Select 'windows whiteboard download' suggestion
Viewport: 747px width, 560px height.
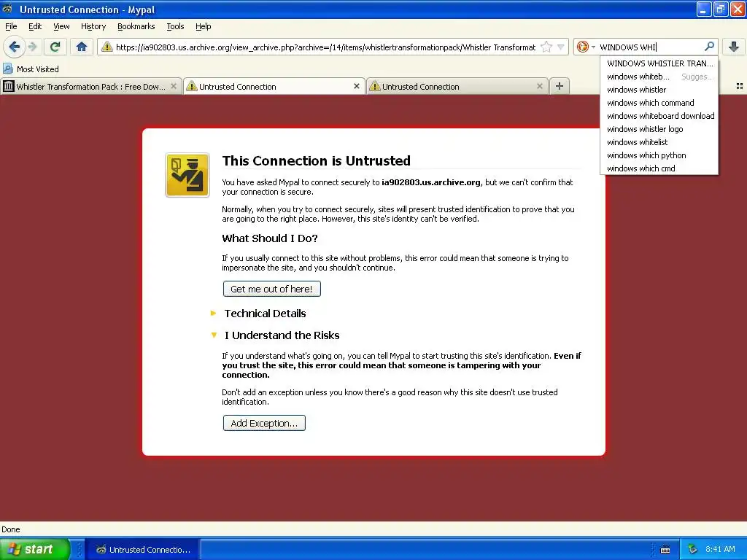(659, 116)
